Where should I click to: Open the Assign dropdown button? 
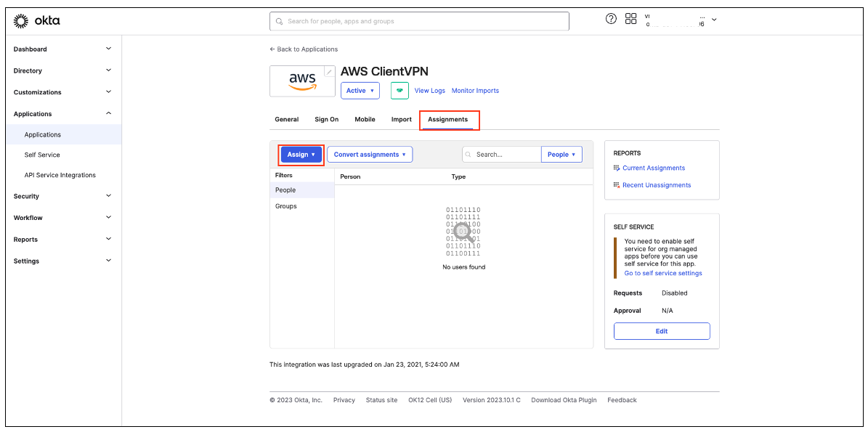[301, 155]
